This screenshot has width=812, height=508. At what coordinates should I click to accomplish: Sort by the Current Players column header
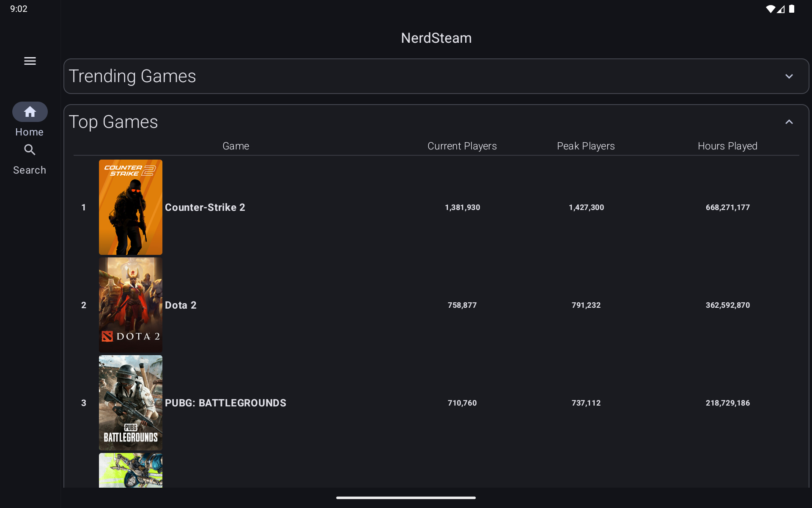462,146
